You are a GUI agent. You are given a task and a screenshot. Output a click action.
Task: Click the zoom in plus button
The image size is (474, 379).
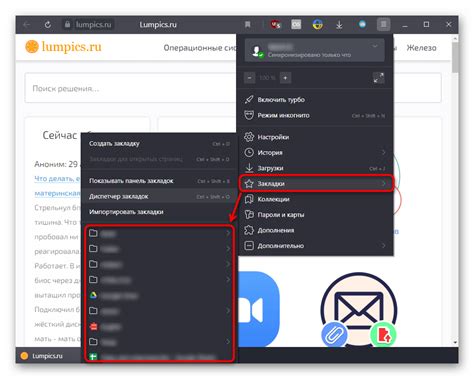(x=285, y=78)
